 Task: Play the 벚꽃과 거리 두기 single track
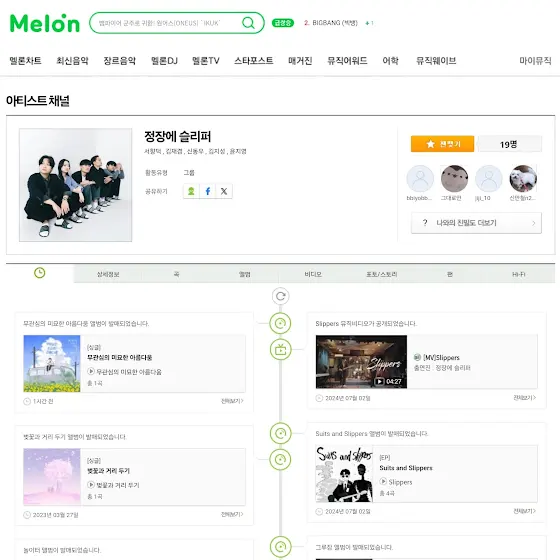91,485
